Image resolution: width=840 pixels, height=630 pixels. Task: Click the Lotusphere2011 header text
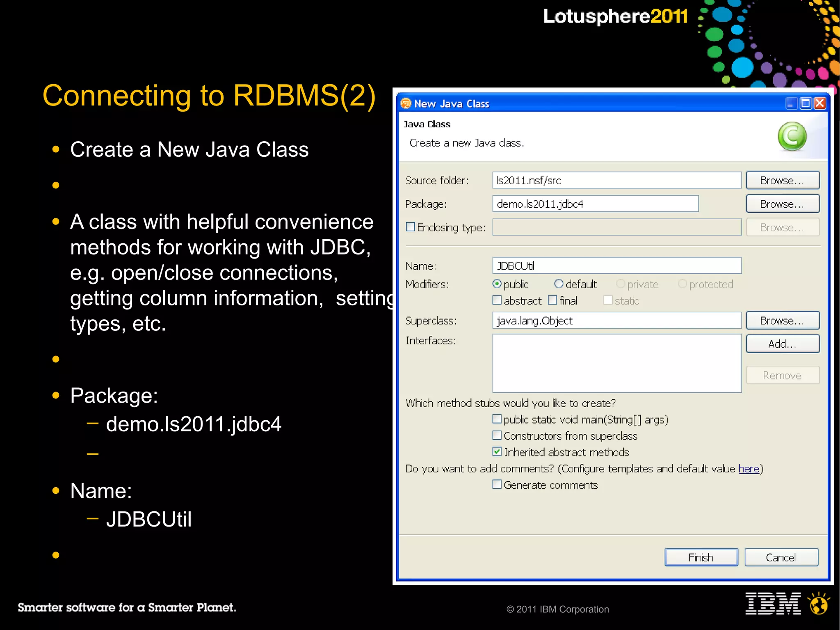616,16
